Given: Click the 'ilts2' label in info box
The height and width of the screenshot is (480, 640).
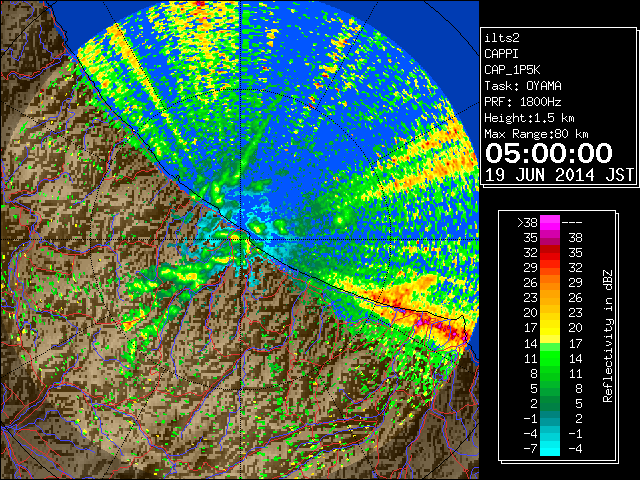Looking at the screenshot, I should tap(502, 38).
